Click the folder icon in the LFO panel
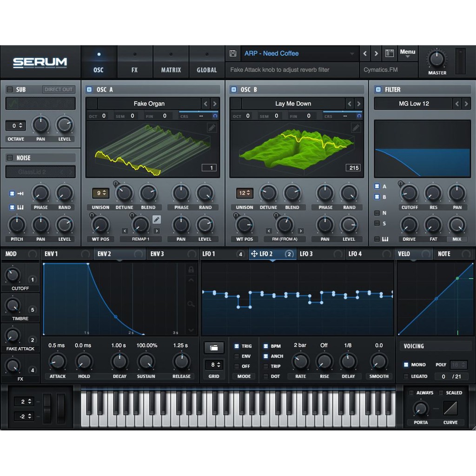The height and width of the screenshot is (476, 476). 214,347
